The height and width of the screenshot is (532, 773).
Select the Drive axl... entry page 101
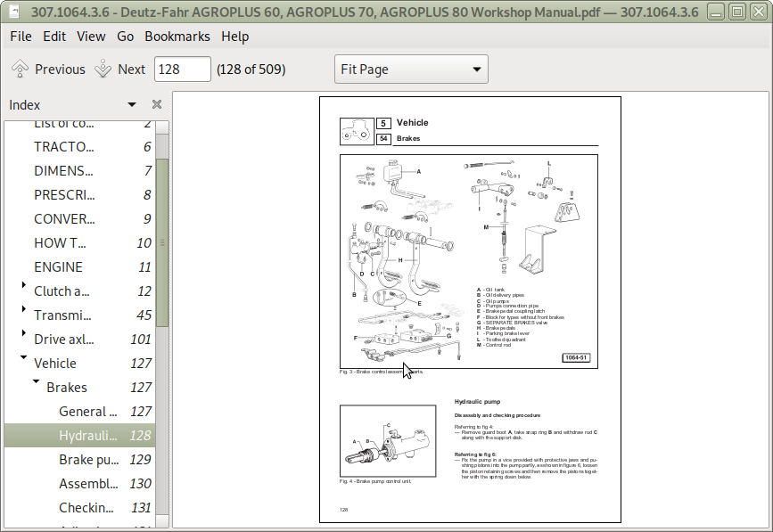coord(80,340)
